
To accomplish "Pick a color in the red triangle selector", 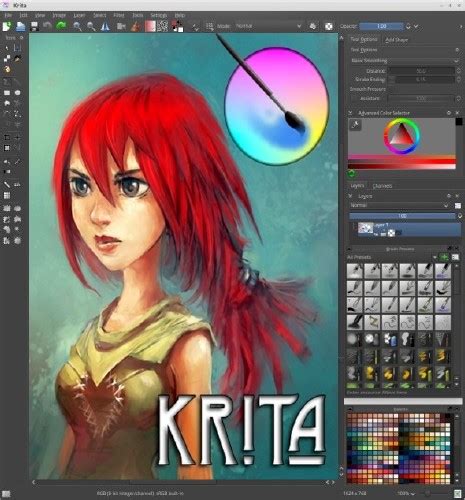I will [401, 135].
